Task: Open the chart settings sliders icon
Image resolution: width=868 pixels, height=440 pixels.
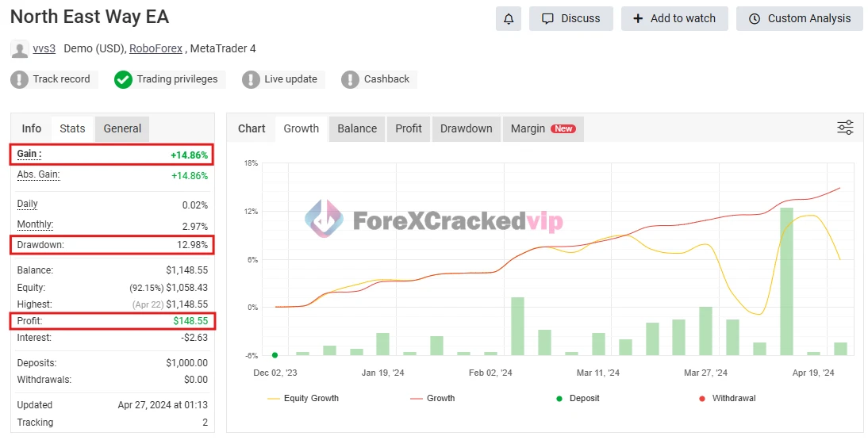Action: [x=845, y=128]
